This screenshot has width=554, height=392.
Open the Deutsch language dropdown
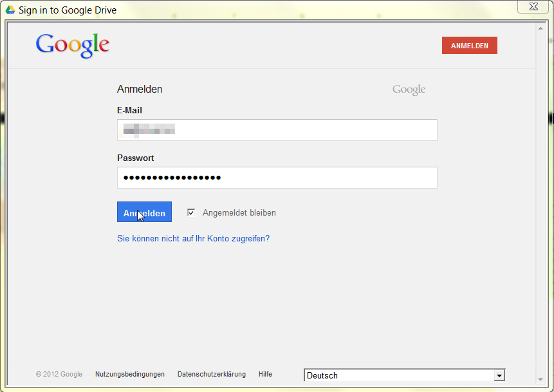[404, 375]
